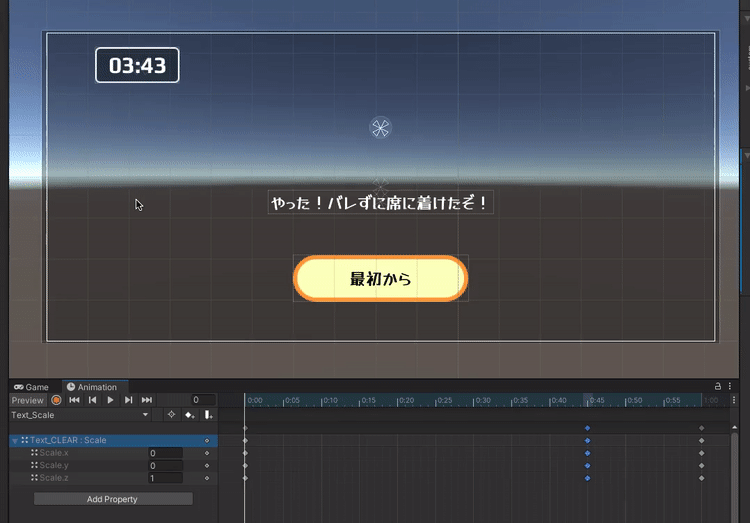The height and width of the screenshot is (523, 750).
Task: Select the Scale.x property row
Action: [x=113, y=453]
